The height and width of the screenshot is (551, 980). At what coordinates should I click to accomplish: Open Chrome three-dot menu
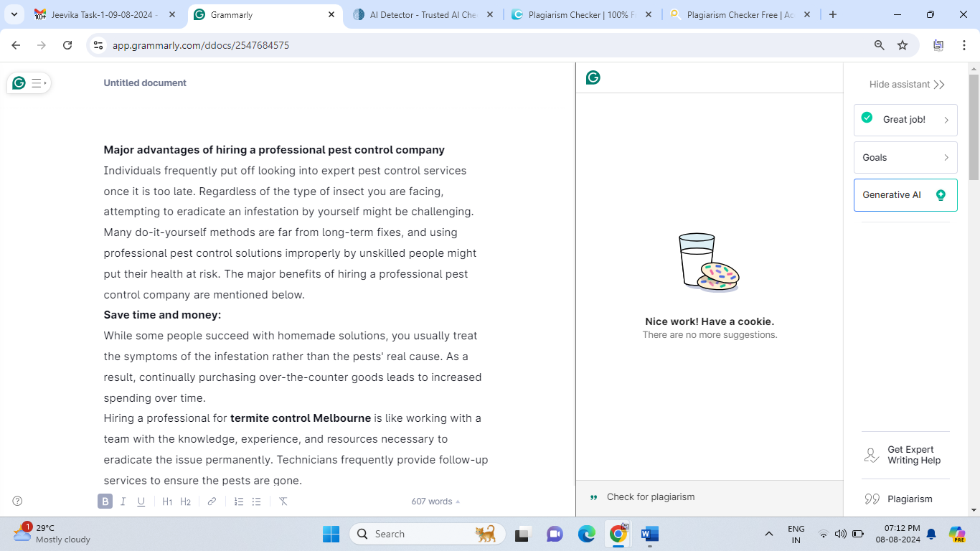(964, 45)
